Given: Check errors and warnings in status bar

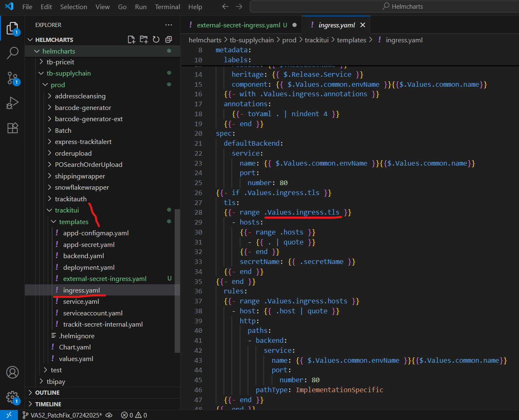Looking at the screenshot, I should click(x=134, y=415).
